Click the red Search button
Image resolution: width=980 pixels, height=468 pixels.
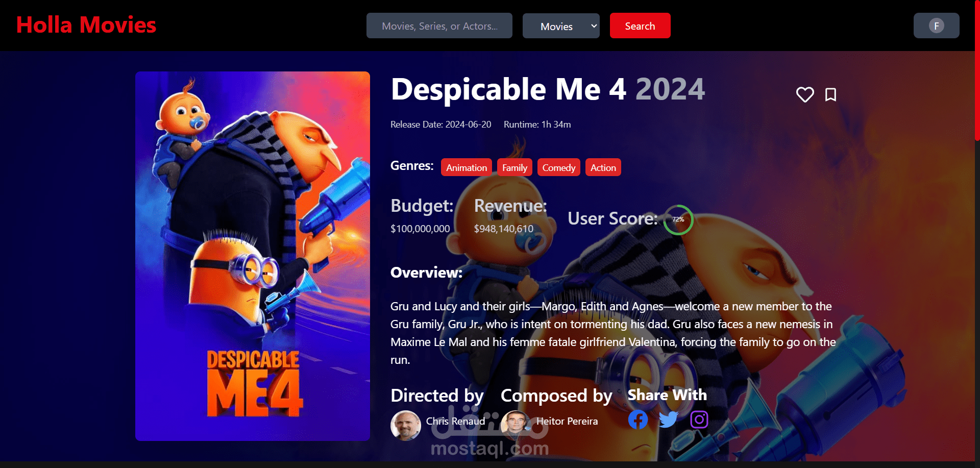click(640, 26)
